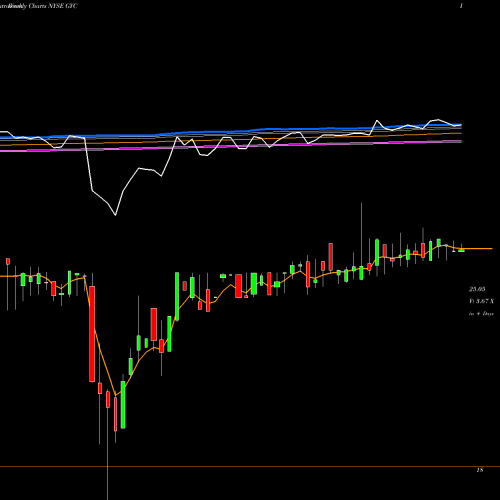Click the '18' price level label
Image resolution: width=500 pixels, height=500 pixels.
480,470
